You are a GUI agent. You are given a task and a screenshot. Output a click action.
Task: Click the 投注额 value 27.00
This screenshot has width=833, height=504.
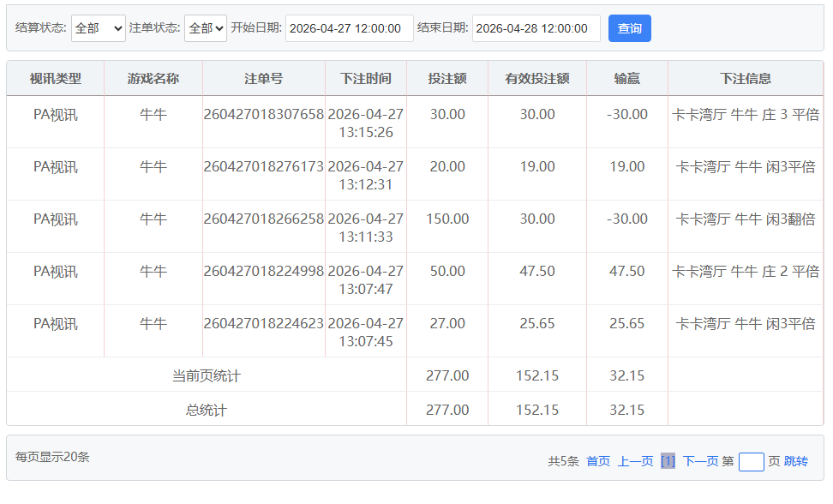(x=447, y=323)
